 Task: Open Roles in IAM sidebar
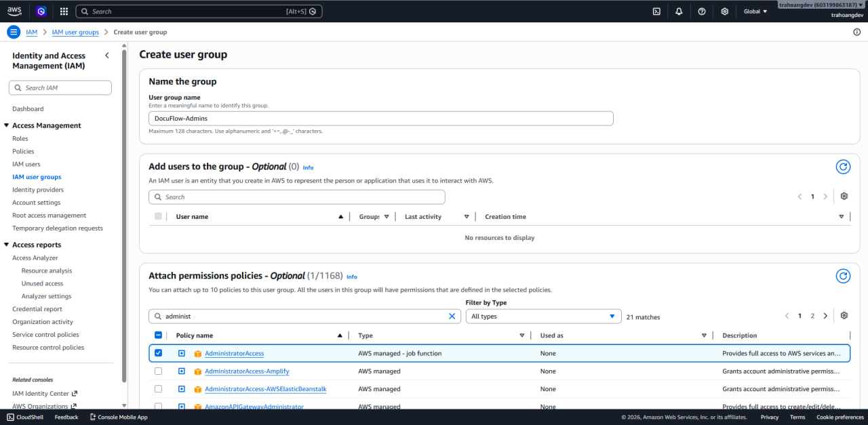pyautogui.click(x=20, y=139)
